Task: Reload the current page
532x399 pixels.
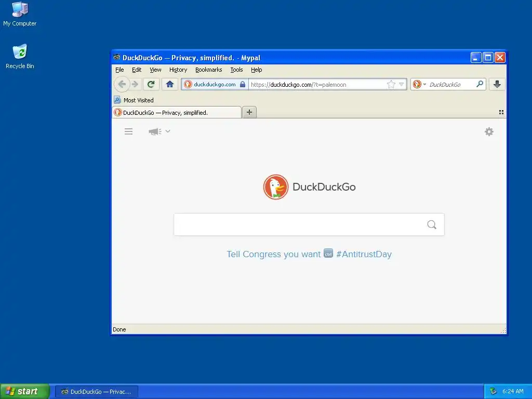Action: (151, 84)
